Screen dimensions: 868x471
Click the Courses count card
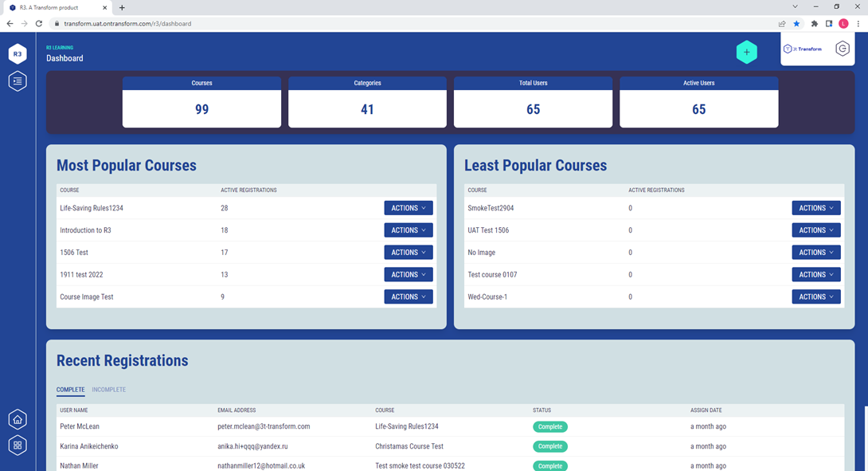[201, 102]
